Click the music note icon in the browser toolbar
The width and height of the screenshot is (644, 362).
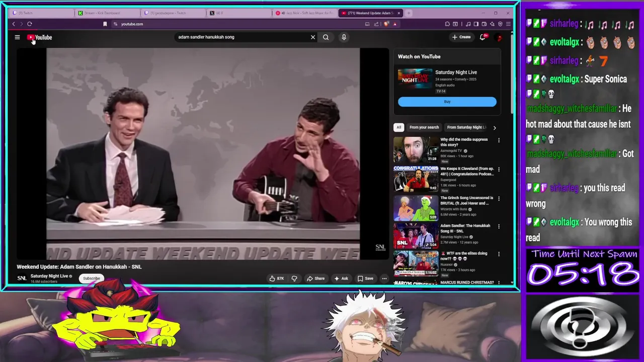pyautogui.click(x=468, y=24)
